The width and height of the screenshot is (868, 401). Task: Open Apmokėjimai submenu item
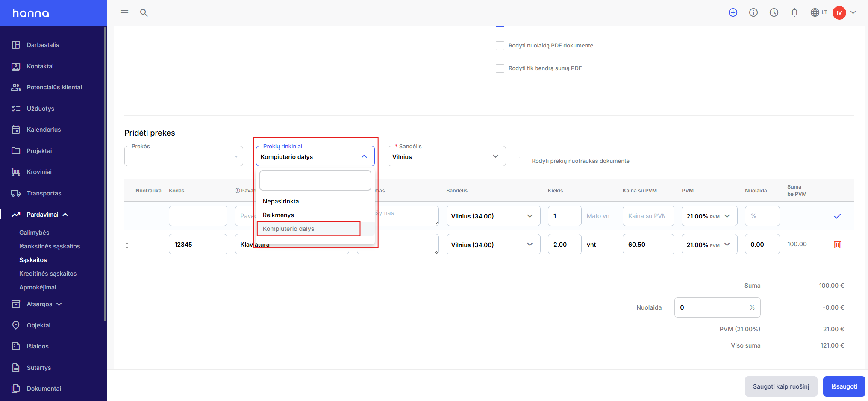click(x=38, y=287)
